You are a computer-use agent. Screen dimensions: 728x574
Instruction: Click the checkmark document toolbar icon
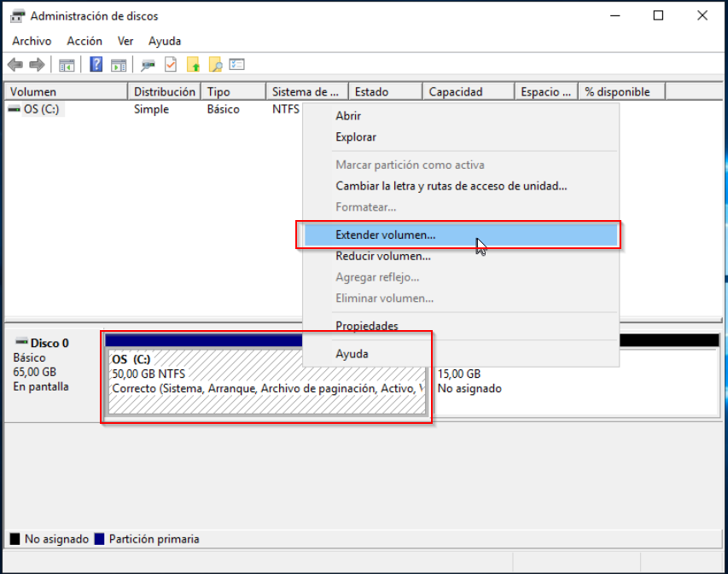pos(171,65)
